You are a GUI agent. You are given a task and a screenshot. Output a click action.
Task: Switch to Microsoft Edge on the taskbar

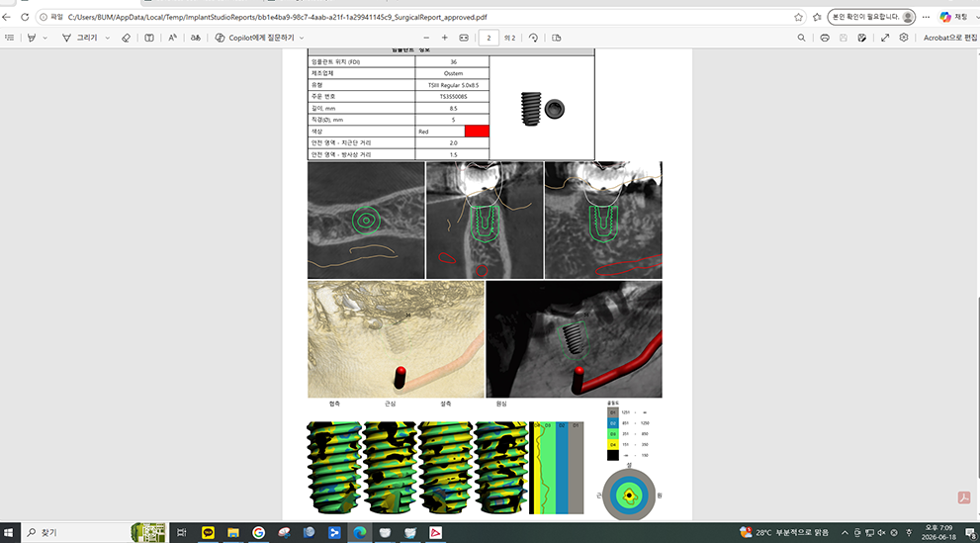[x=360, y=532]
